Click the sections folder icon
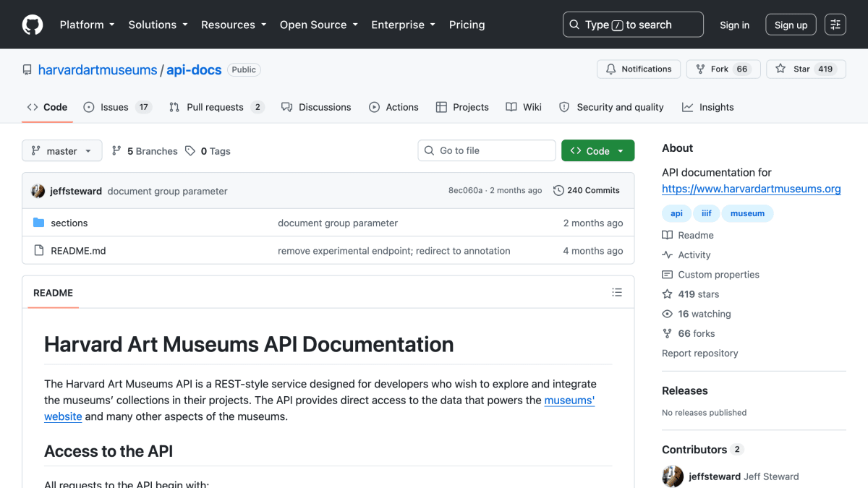This screenshot has width=868, height=488. pyautogui.click(x=39, y=223)
